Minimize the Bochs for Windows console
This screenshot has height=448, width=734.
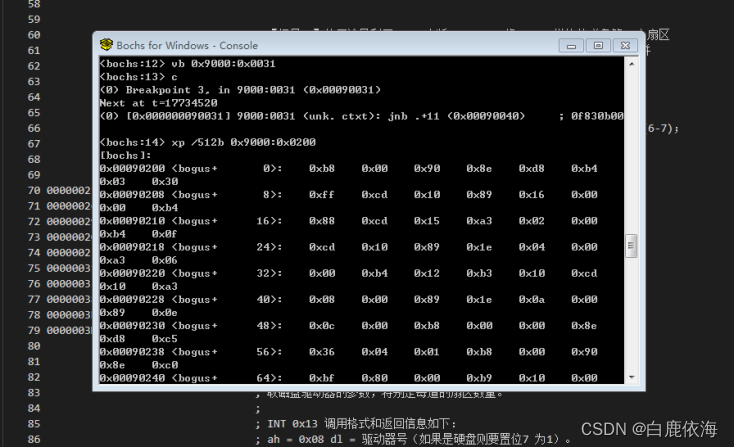point(571,45)
